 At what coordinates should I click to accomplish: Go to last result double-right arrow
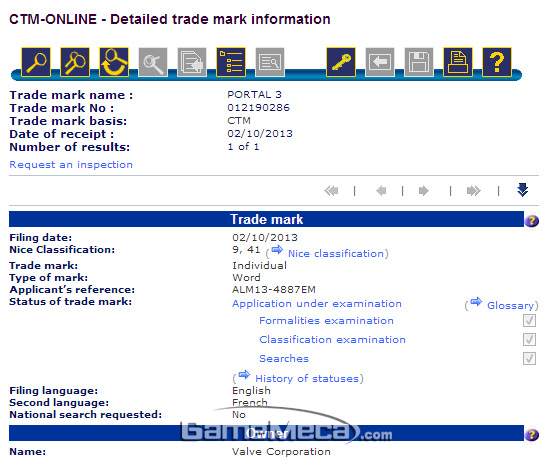(x=474, y=191)
